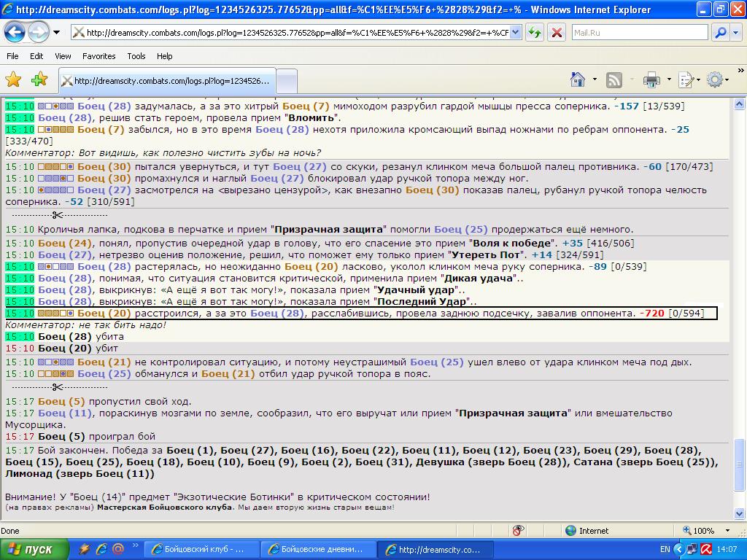
Task: Click the Боец (28) убита log entry
Action: pyautogui.click(x=64, y=337)
